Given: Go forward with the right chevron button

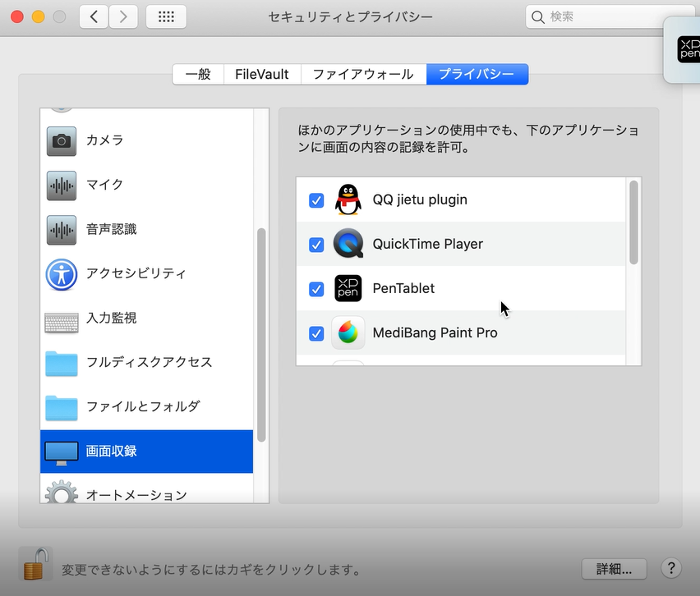Looking at the screenshot, I should coord(123,17).
